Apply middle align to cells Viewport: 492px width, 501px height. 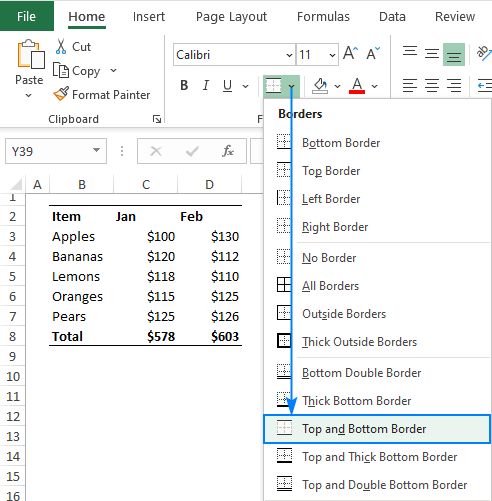(432, 53)
